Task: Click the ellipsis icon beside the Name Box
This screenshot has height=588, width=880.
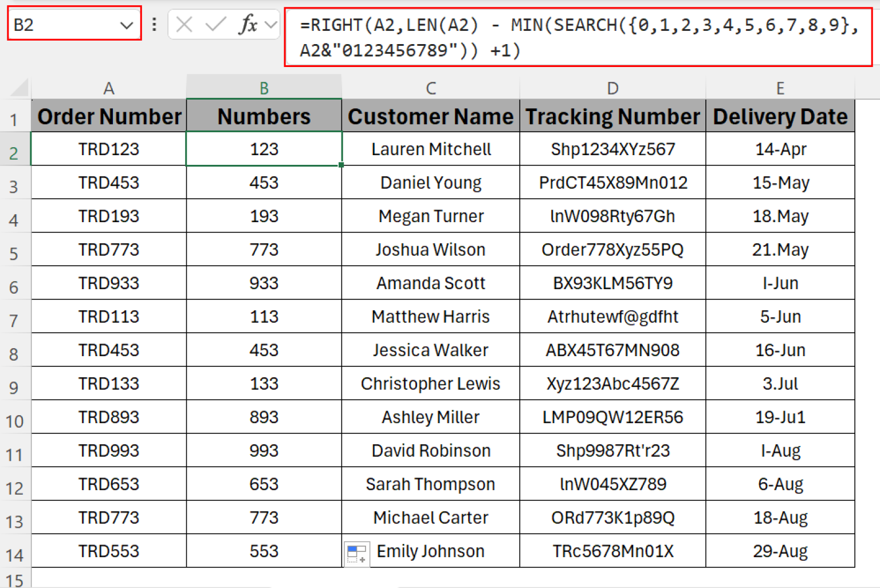Action: pos(154,24)
